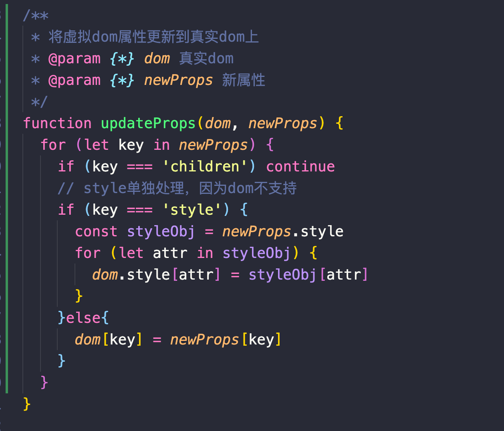Click the second @param newProps line
504x431 pixels.
pyautogui.click(x=148, y=80)
